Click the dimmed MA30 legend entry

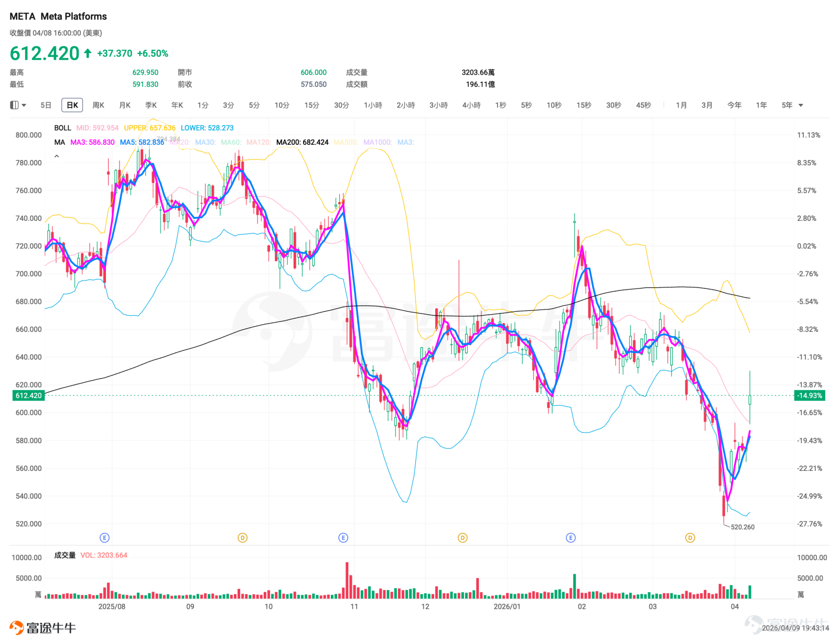click(x=206, y=142)
